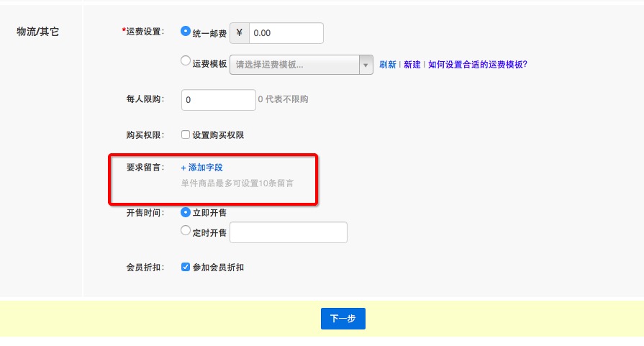Enable the 设置购买权限 checkbox

point(186,135)
